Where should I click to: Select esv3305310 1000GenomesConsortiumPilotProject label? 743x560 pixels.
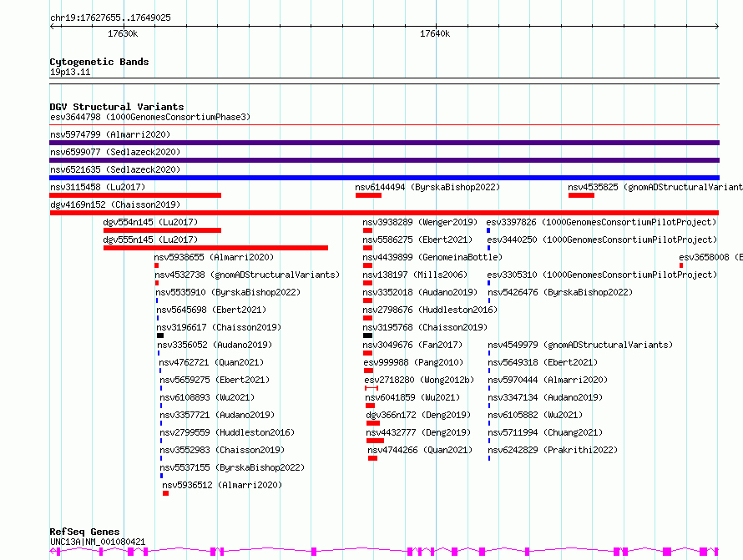point(602,275)
